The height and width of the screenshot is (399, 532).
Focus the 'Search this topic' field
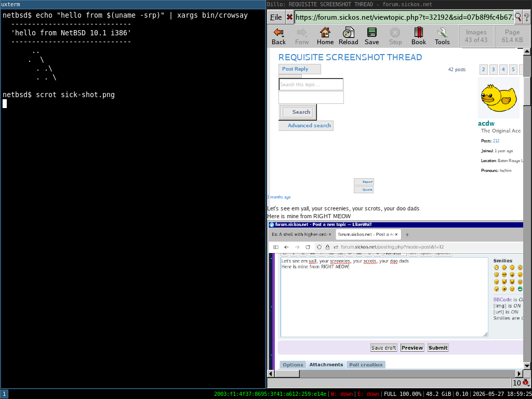[x=311, y=85]
